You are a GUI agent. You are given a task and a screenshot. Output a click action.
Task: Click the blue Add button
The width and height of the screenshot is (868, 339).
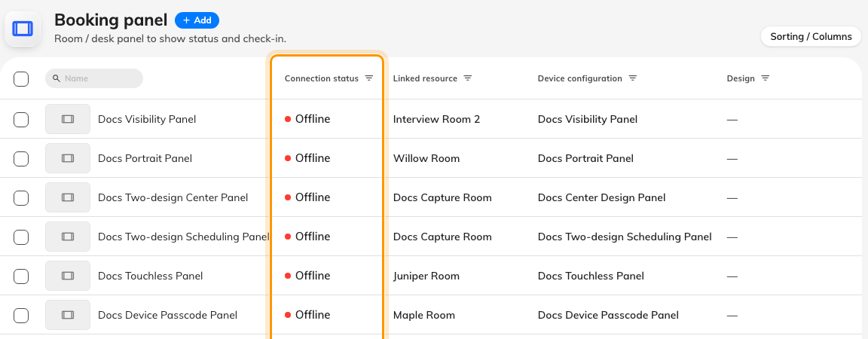197,20
